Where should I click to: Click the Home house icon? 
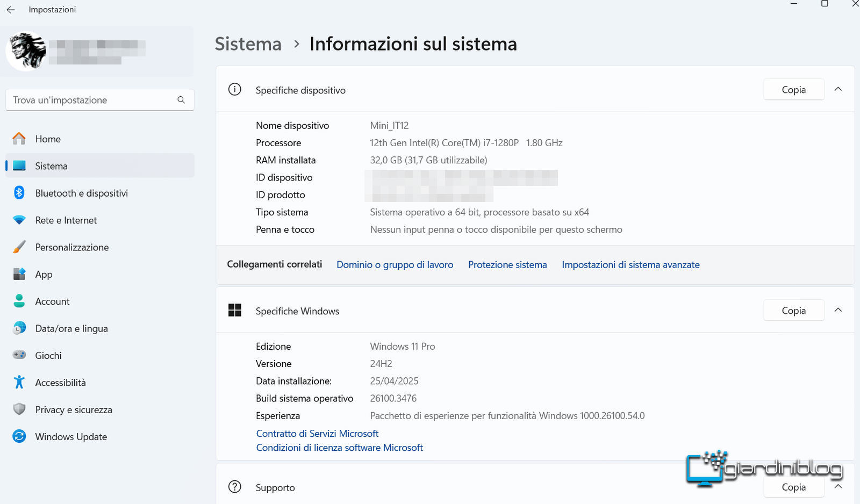pyautogui.click(x=19, y=139)
